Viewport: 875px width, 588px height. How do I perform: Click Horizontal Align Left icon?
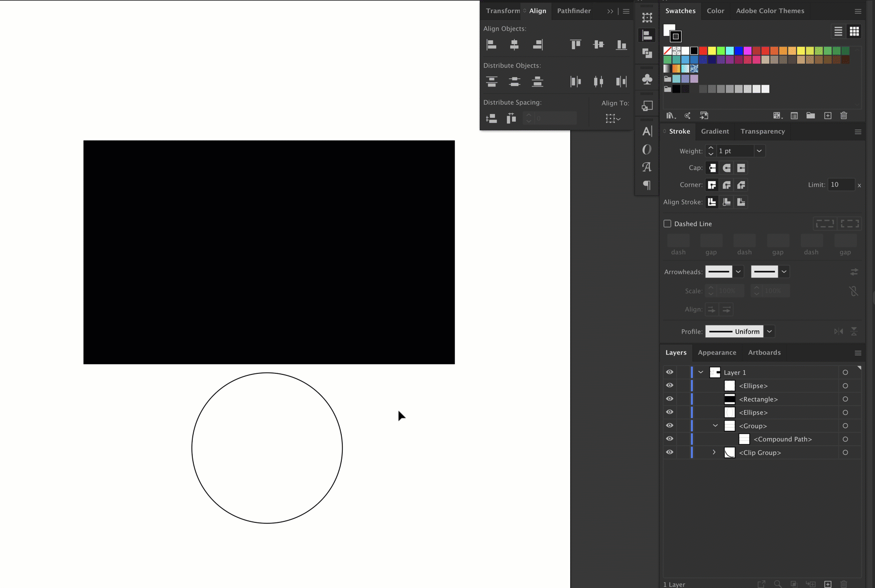pos(491,45)
